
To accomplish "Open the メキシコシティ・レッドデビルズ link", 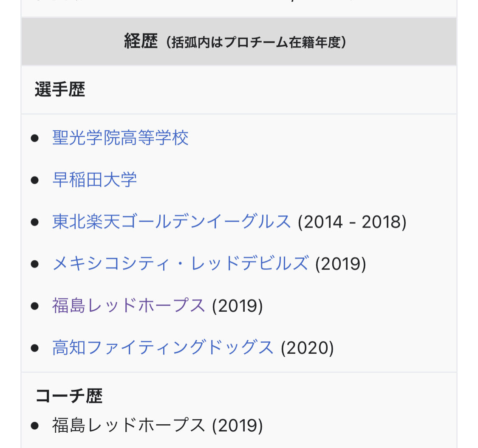I will click(x=181, y=263).
